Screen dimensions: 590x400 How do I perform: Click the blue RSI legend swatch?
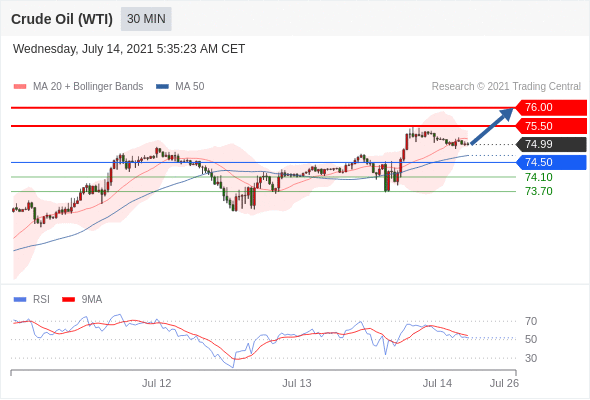coord(20,300)
